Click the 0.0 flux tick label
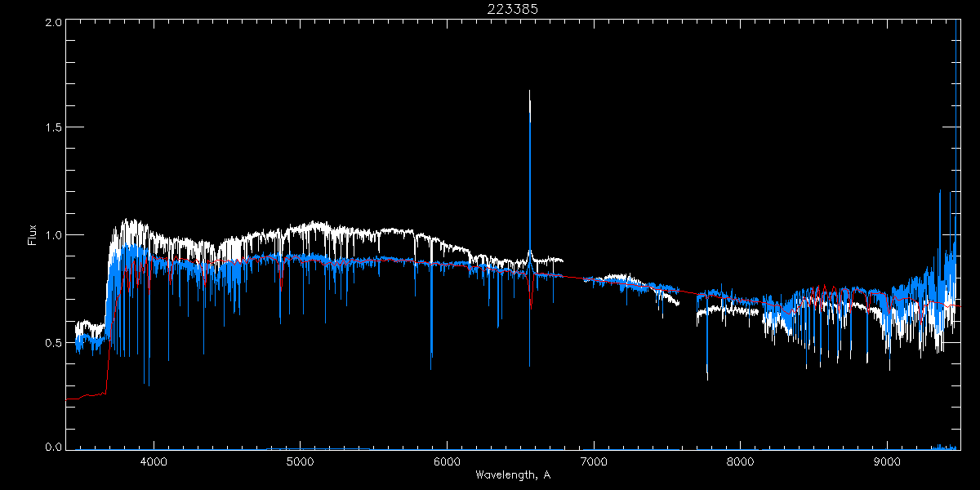The width and height of the screenshot is (980, 490). (51, 448)
